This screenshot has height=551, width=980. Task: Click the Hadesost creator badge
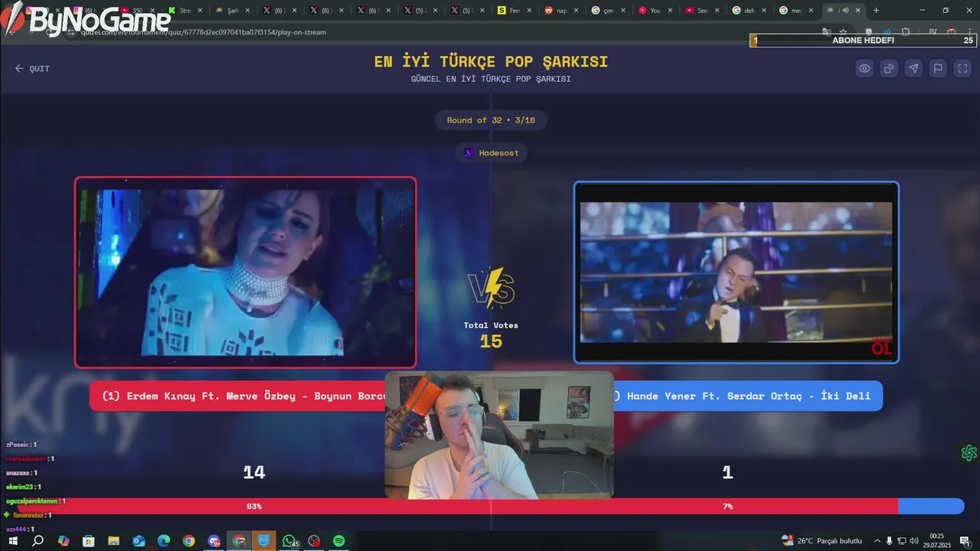pyautogui.click(x=491, y=153)
